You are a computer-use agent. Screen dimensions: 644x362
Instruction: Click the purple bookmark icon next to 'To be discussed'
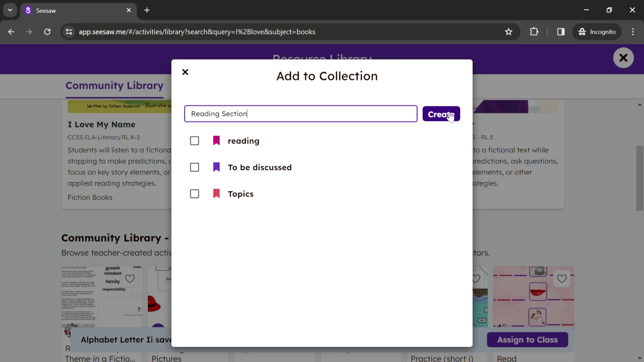click(216, 167)
